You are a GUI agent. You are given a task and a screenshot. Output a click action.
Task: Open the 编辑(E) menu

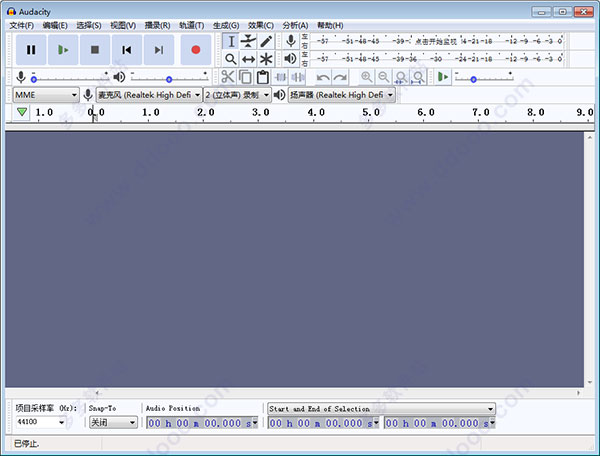55,26
